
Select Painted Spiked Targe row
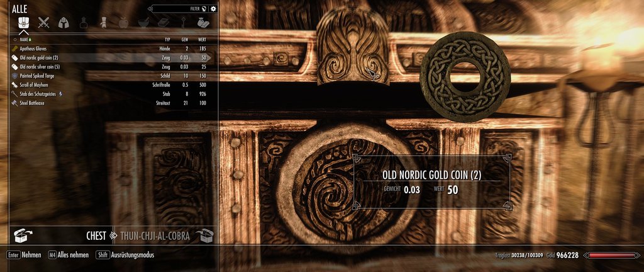[111, 76]
